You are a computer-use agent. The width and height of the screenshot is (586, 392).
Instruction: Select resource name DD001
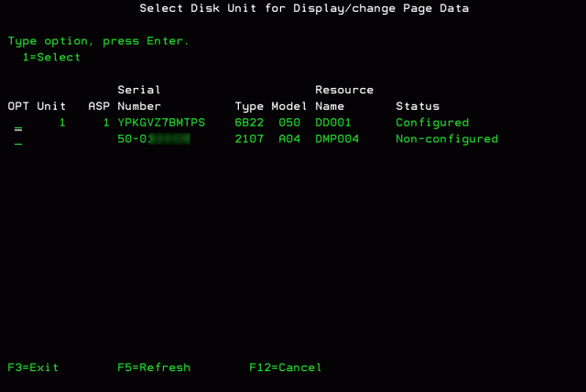coord(333,123)
